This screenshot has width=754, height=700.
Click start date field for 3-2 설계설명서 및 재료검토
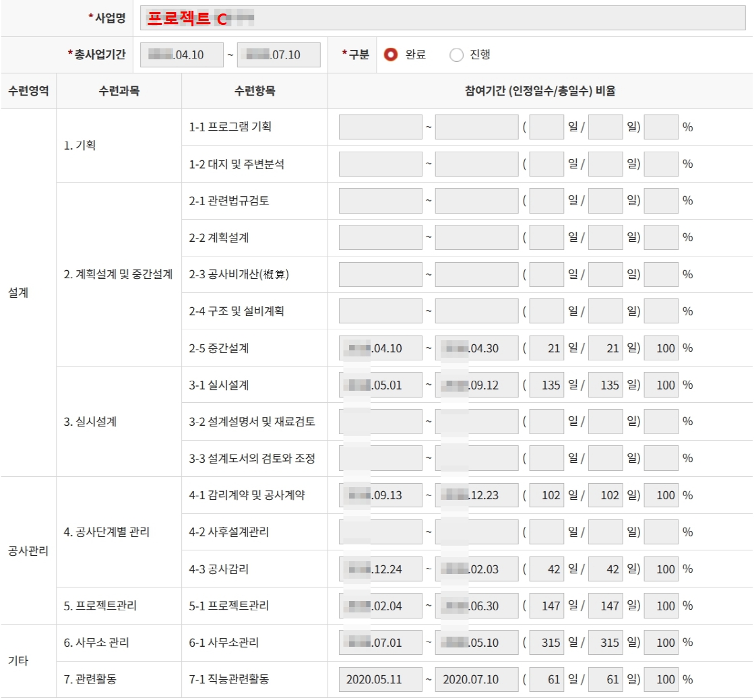coord(379,420)
